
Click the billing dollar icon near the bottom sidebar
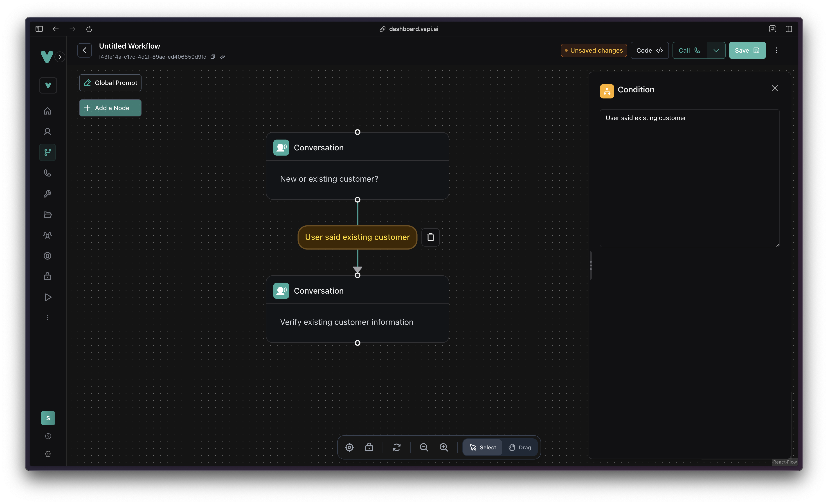coord(48,418)
